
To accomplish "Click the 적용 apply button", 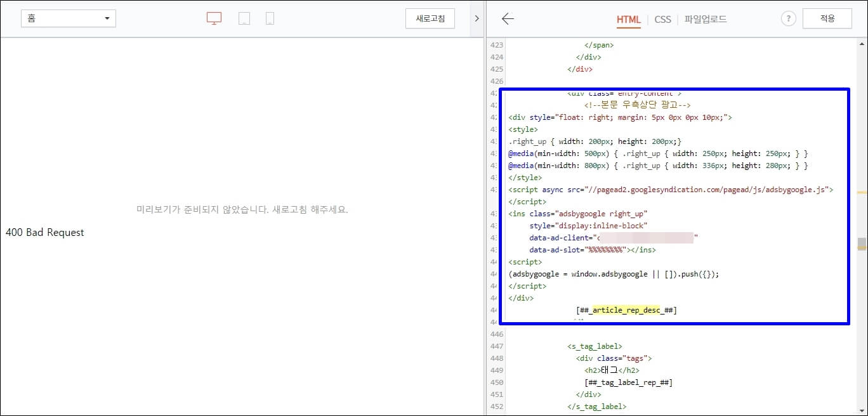I will [x=827, y=18].
